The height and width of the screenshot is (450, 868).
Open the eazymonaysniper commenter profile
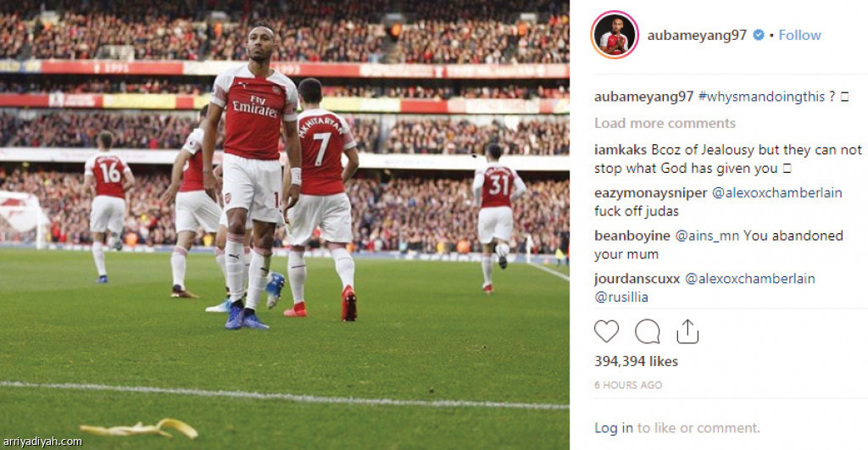[650, 192]
